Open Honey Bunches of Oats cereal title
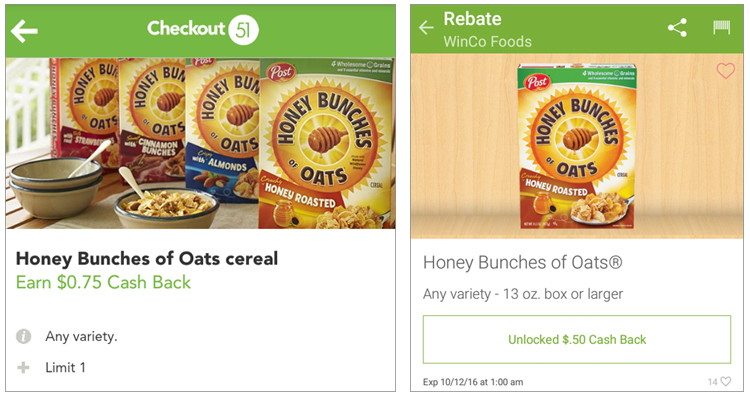 (x=147, y=259)
